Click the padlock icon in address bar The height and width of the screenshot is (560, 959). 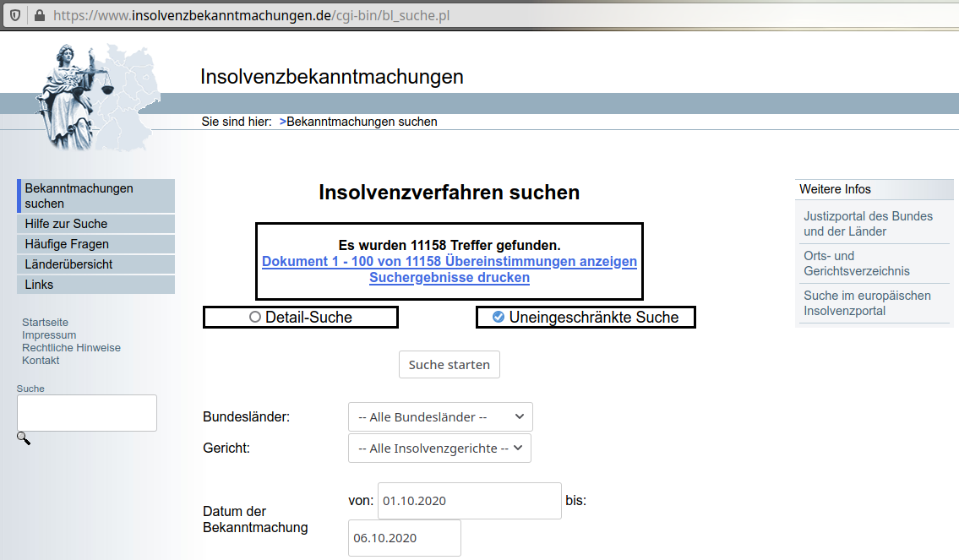[x=39, y=15]
